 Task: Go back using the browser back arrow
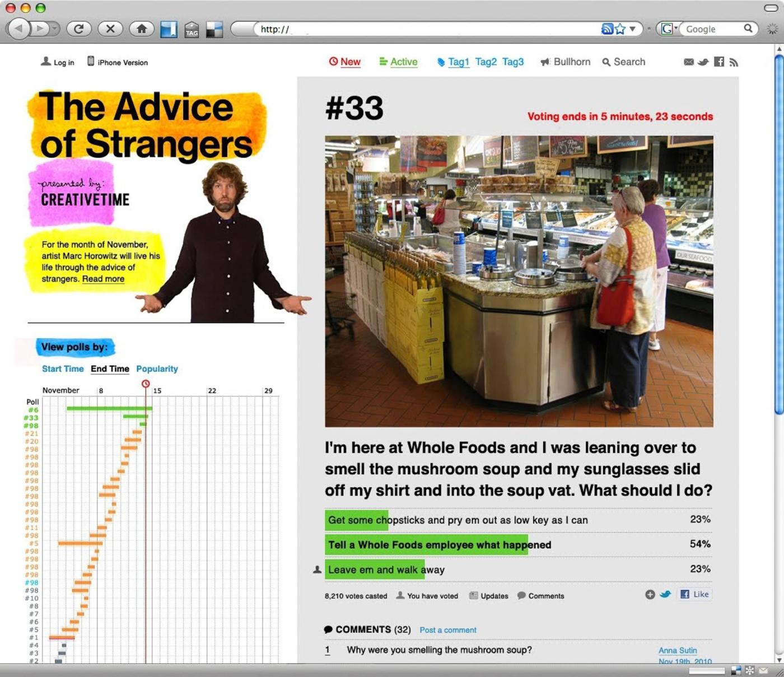[18, 28]
